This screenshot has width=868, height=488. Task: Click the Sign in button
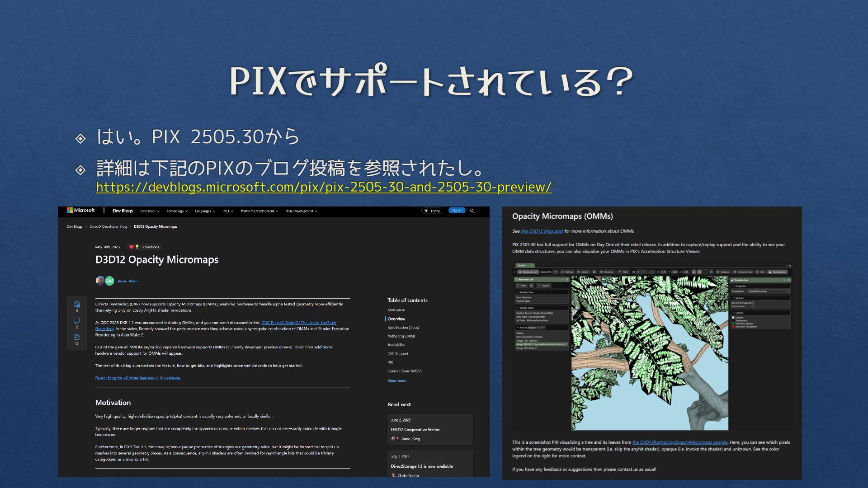pos(457,211)
